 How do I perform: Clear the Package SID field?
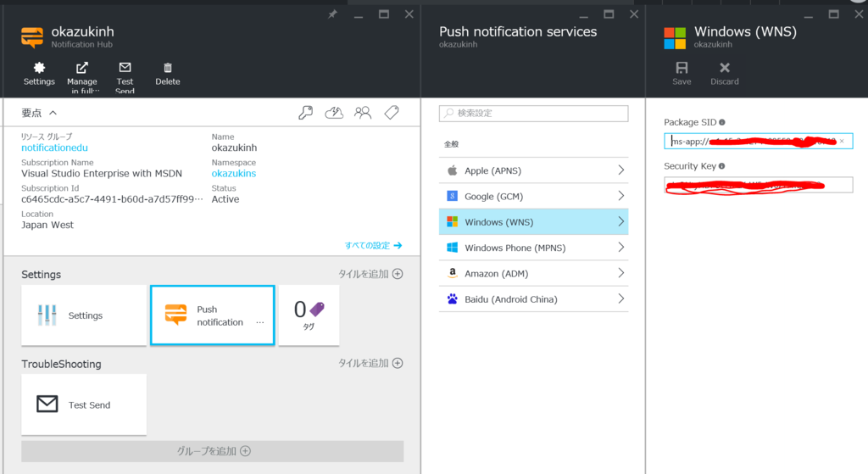click(x=842, y=142)
